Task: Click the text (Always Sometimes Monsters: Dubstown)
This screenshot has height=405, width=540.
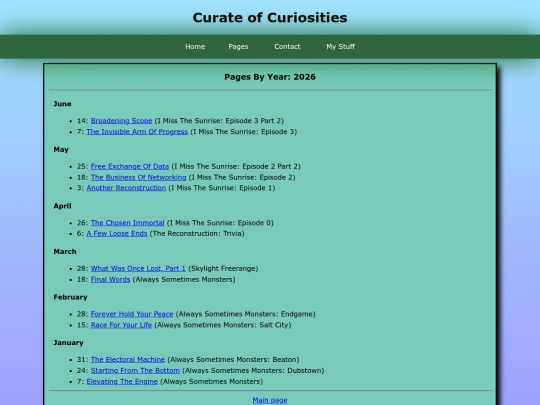Action: pos(253,371)
